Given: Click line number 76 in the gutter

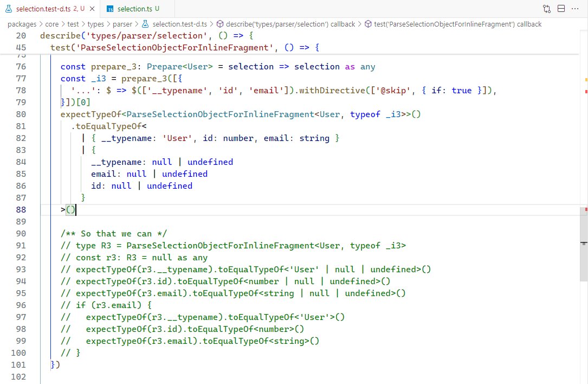Looking at the screenshot, I should (x=21, y=66).
